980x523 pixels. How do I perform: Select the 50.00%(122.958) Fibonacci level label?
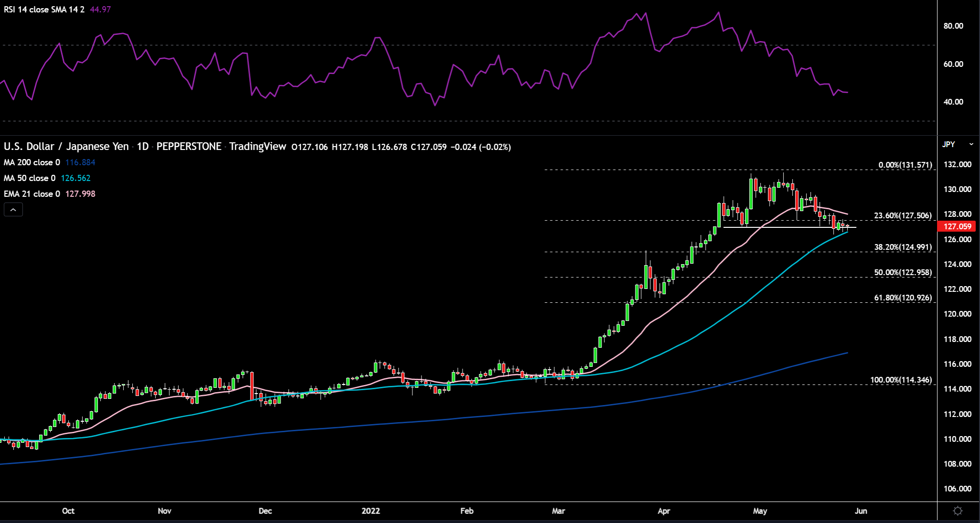coord(903,272)
